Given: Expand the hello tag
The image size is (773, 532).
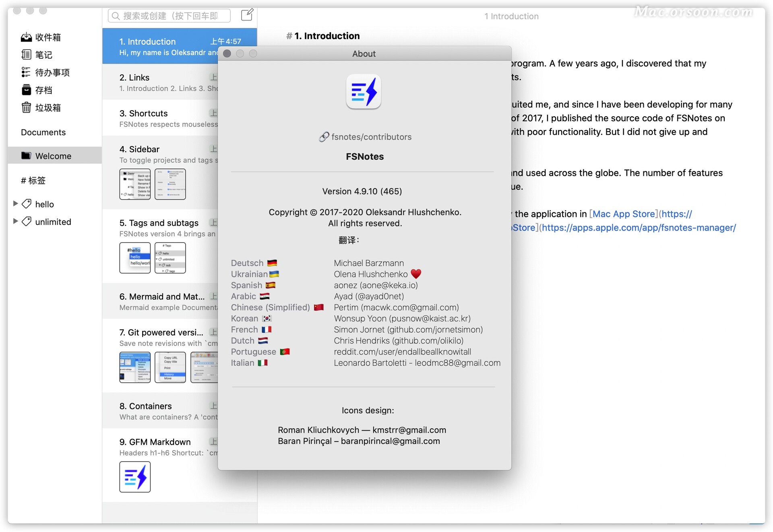Looking at the screenshot, I should [15, 204].
